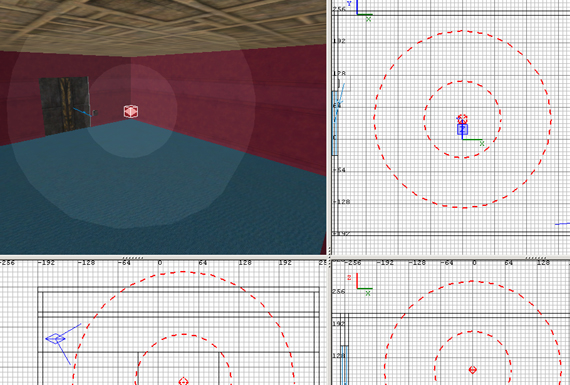Screen dimensions: 570x385
Task: Click the Z/X axis indicator in side view corner
Action: [x=360, y=285]
